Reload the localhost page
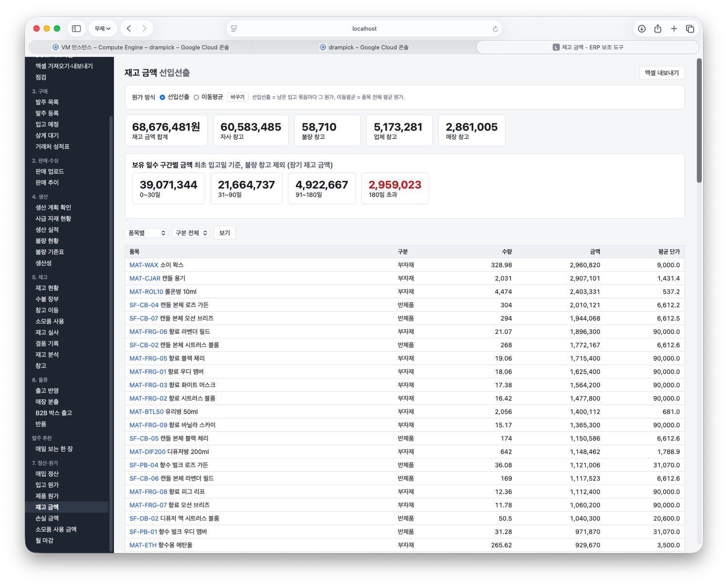 pyautogui.click(x=495, y=29)
